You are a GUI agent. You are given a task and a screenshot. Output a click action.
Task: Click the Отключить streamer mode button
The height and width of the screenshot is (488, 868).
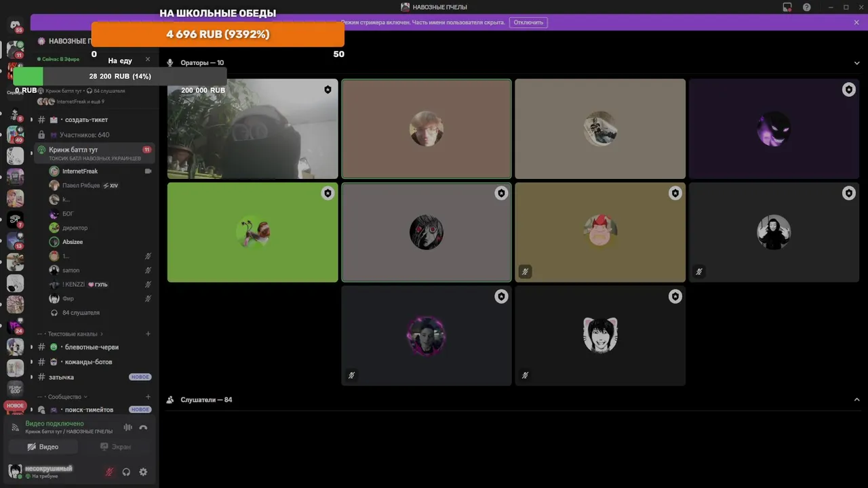528,22
